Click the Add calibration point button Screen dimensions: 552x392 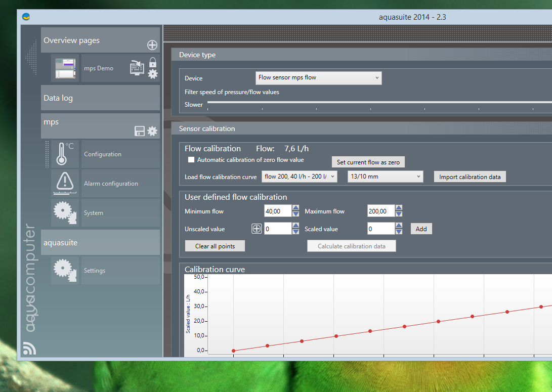coord(421,229)
